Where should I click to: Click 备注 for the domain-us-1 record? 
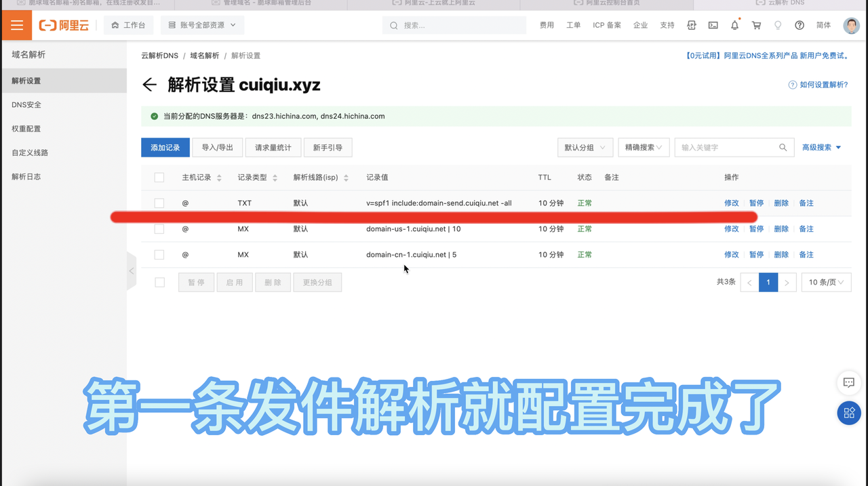[806, 229]
